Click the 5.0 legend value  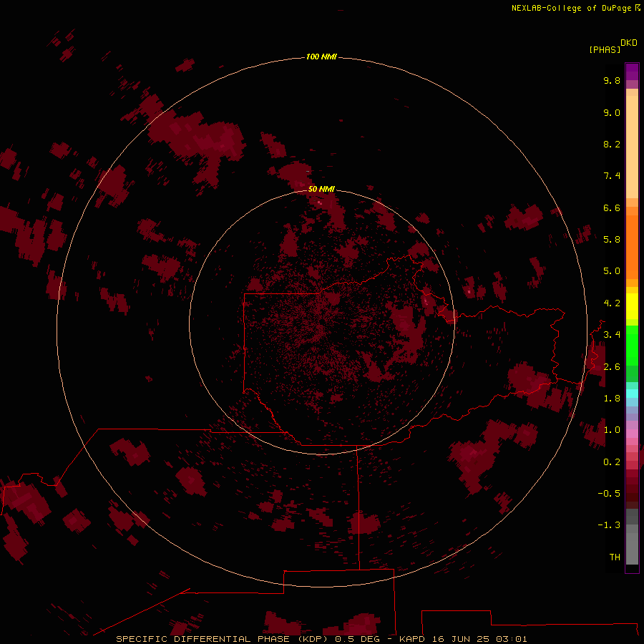(x=612, y=271)
